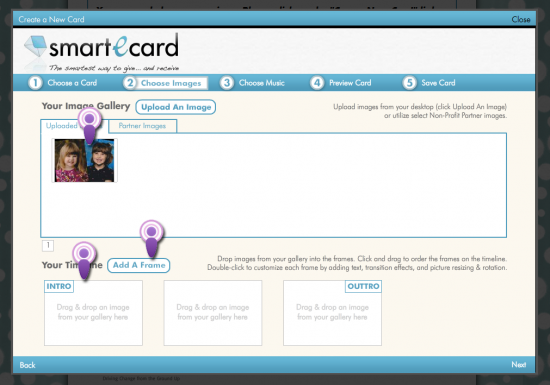Image resolution: width=550 pixels, height=385 pixels.
Task: Go to the Preview Card step
Action: (x=350, y=83)
